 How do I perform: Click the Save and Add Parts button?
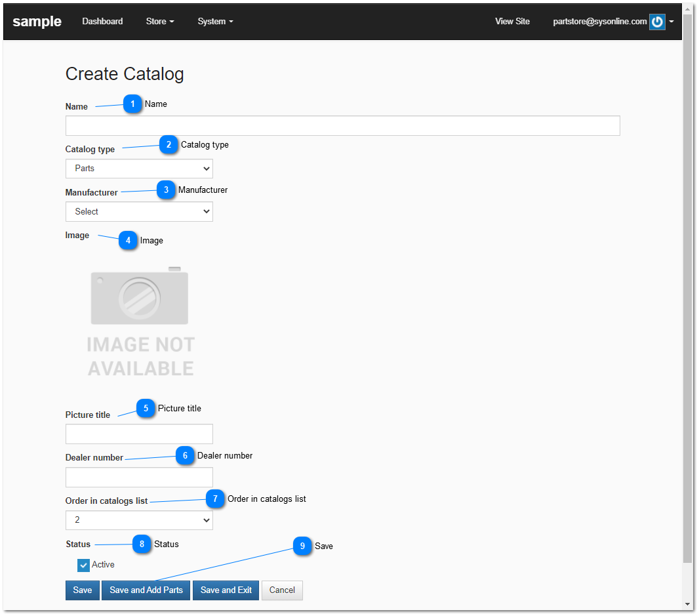coord(146,590)
